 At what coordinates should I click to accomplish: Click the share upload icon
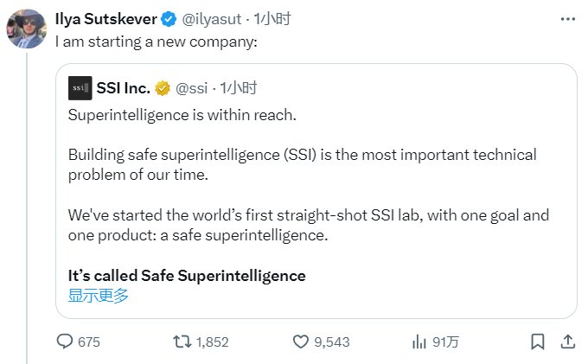(x=568, y=342)
